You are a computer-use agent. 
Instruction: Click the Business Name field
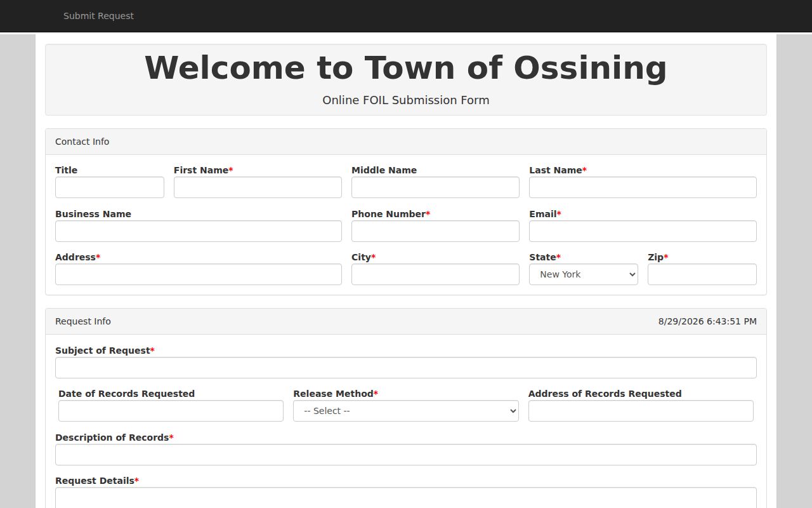tap(199, 231)
